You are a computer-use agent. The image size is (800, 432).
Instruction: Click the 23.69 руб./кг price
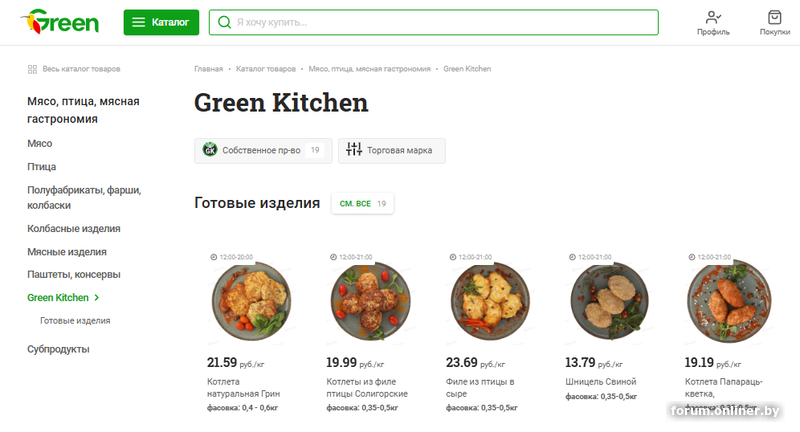tap(476, 363)
